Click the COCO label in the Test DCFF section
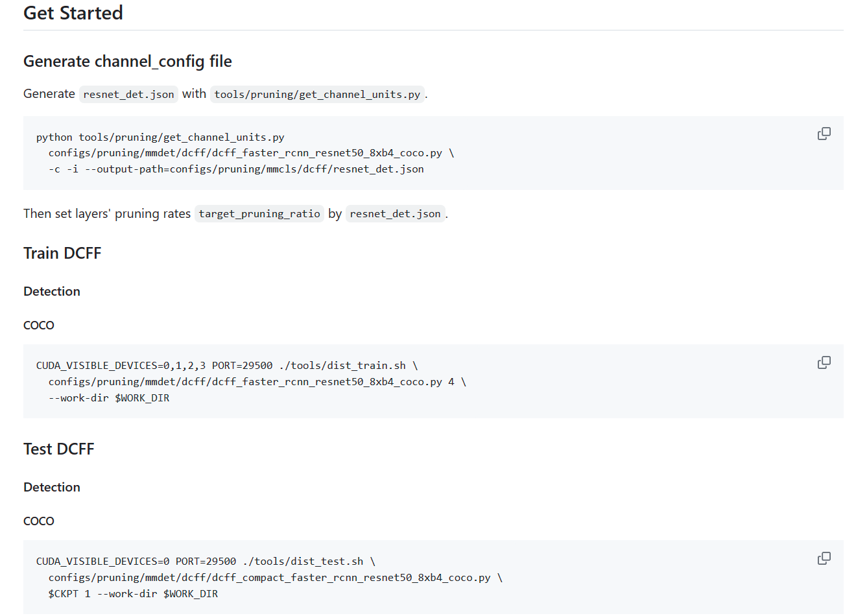Image resolution: width=856 pixels, height=616 pixels. tap(38, 521)
